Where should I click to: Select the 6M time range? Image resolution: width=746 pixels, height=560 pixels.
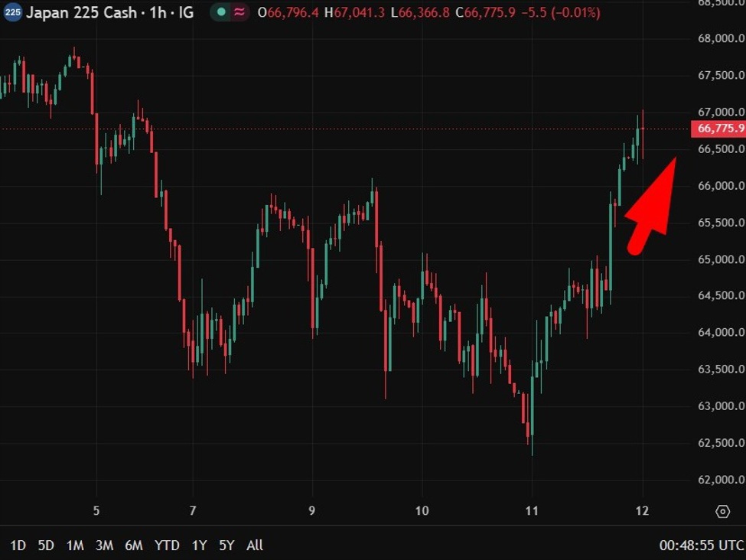[134, 545]
